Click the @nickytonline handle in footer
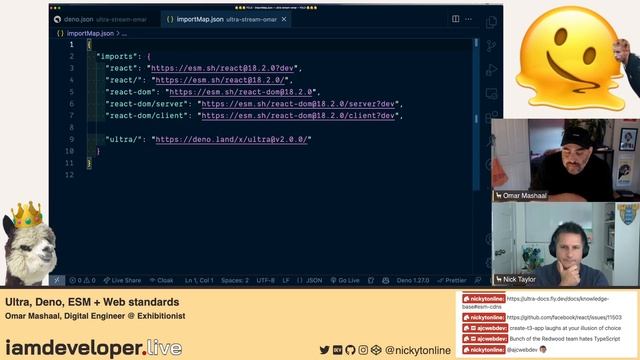The width and height of the screenshot is (640, 360). pos(418,350)
